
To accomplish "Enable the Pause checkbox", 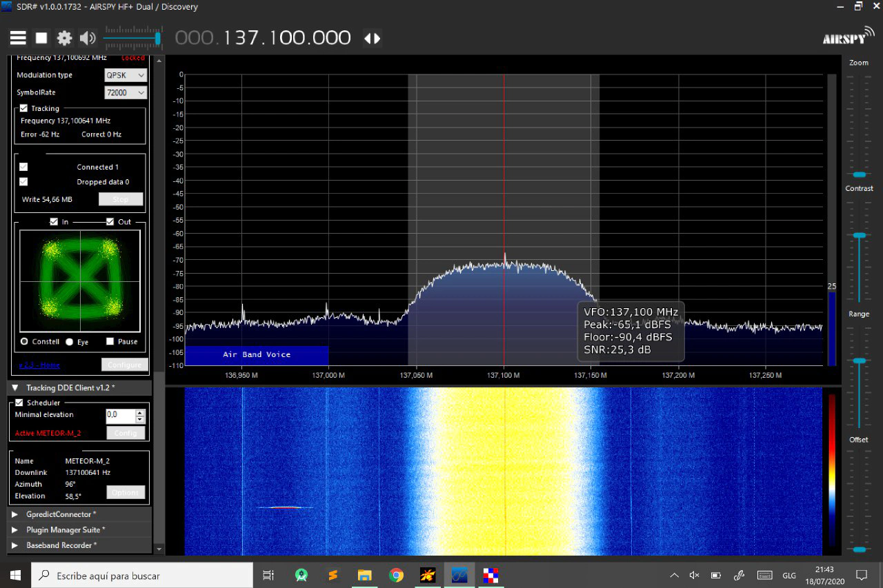I will tap(110, 341).
